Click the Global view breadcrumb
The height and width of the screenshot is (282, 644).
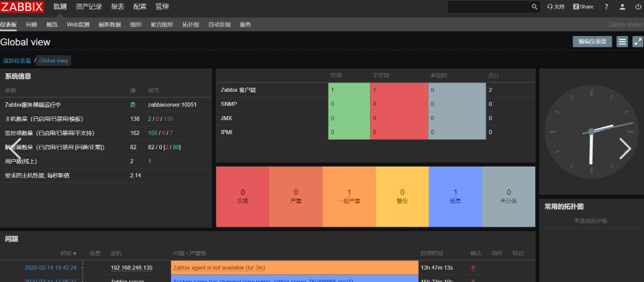(54, 61)
